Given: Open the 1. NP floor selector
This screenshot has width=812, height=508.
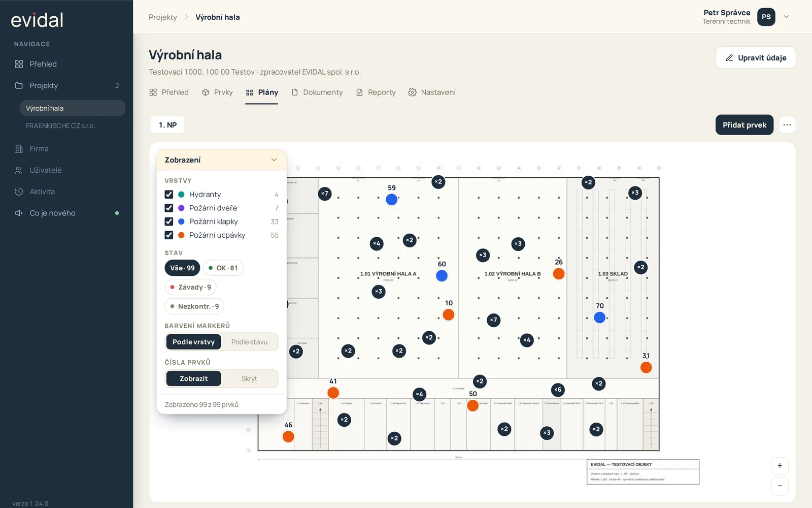Looking at the screenshot, I should click(167, 125).
